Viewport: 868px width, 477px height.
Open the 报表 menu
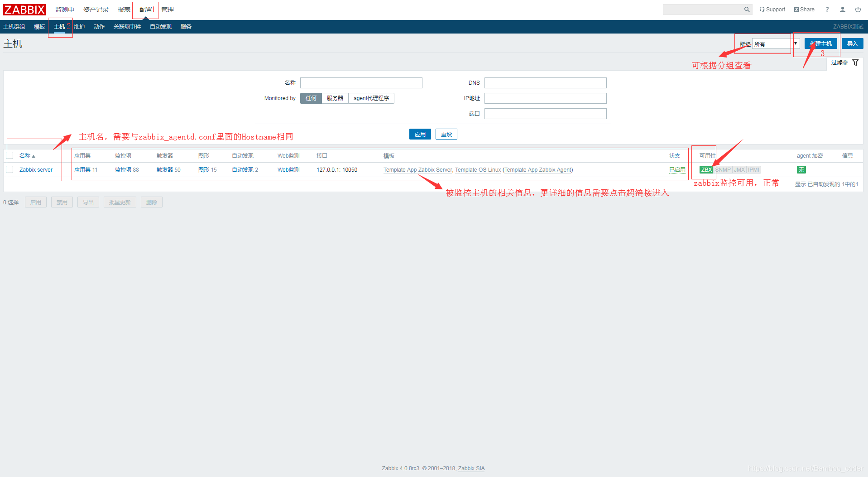click(124, 10)
